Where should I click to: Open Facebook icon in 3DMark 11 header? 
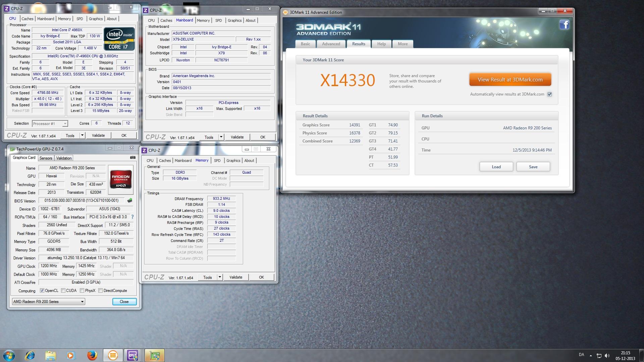click(x=564, y=24)
